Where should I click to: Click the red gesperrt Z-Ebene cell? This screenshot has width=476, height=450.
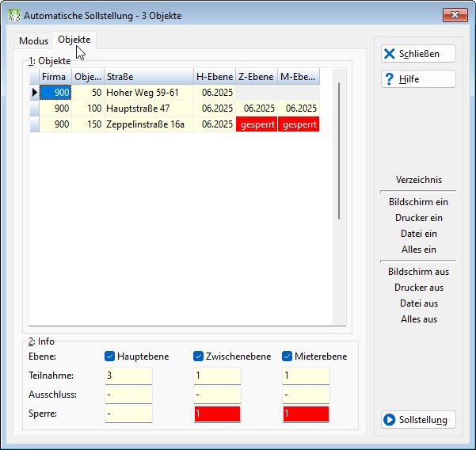(257, 124)
